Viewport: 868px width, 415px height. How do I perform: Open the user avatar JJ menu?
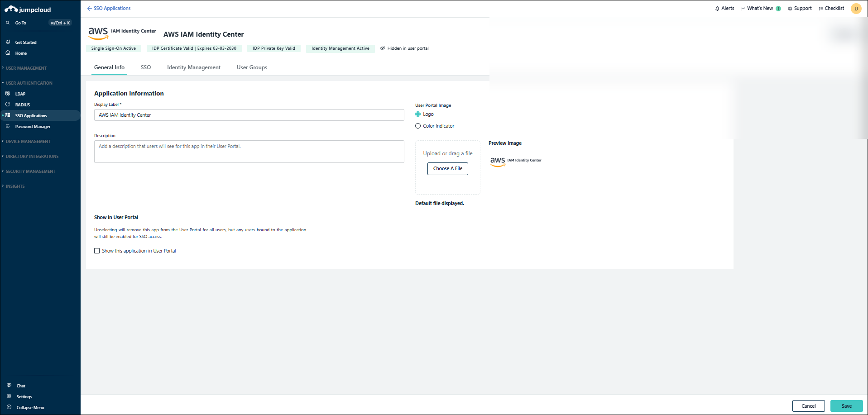tap(856, 9)
